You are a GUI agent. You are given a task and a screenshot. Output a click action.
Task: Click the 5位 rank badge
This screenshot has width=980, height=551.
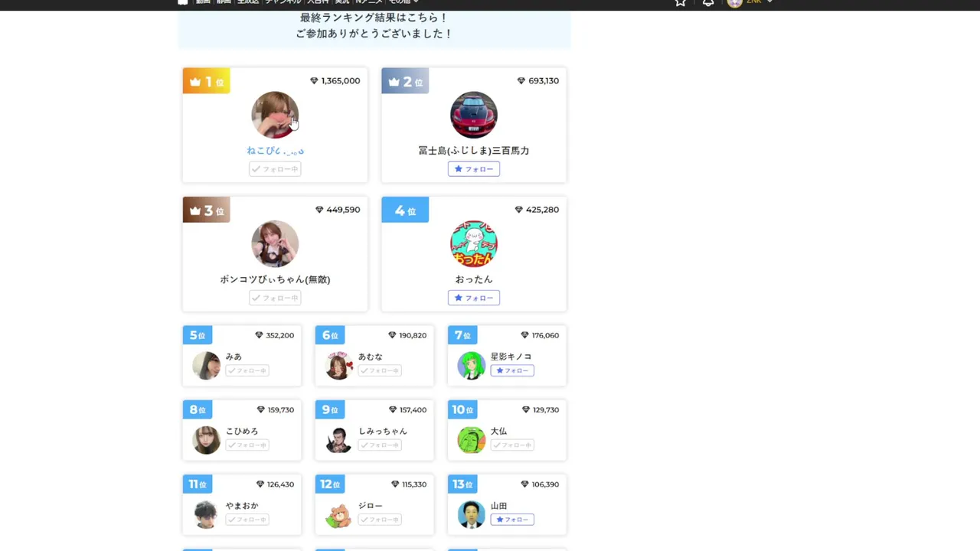point(198,335)
